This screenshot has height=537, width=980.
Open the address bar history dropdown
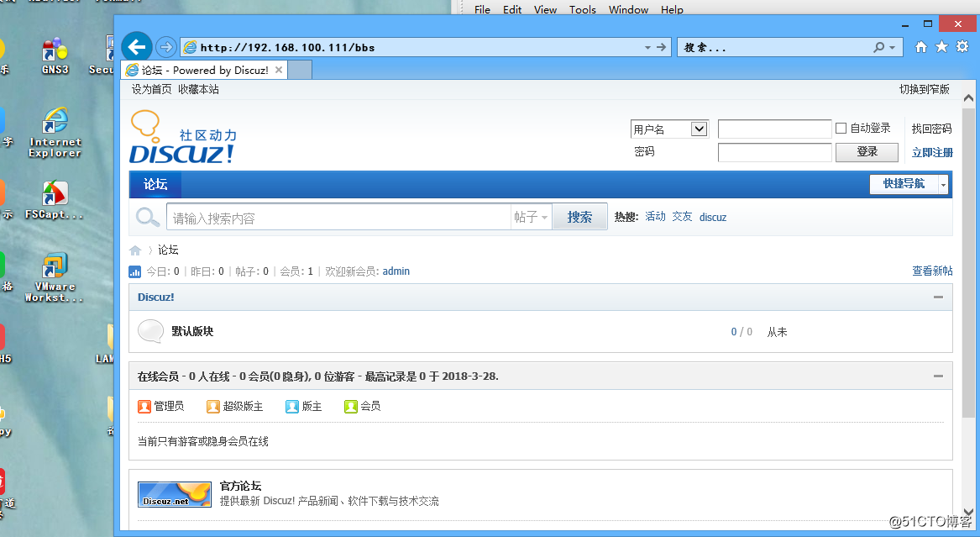coord(647,48)
